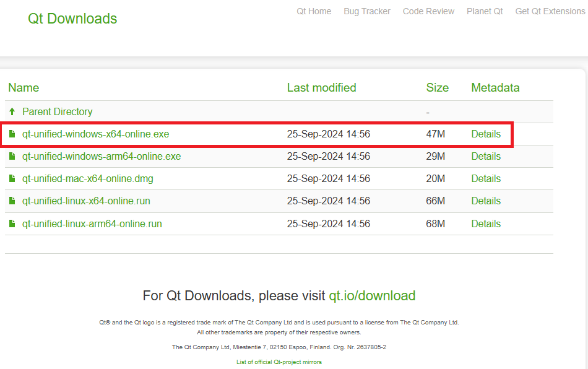
Task: View Details for the linux-arm64 installer
Action: (x=486, y=224)
